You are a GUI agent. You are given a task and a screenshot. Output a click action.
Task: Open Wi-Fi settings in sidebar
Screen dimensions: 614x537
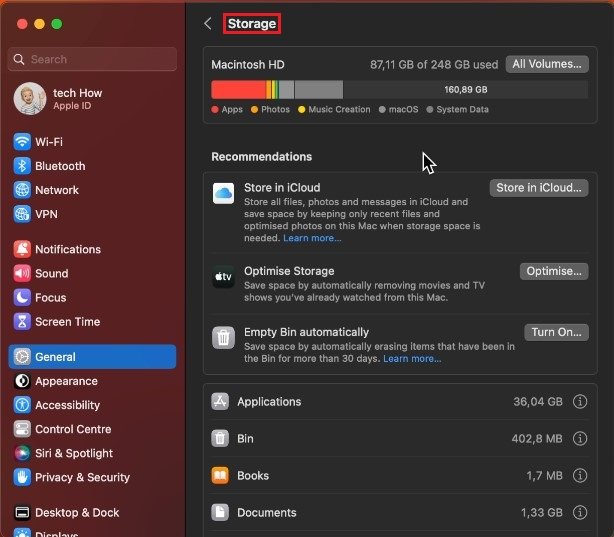(x=92, y=142)
